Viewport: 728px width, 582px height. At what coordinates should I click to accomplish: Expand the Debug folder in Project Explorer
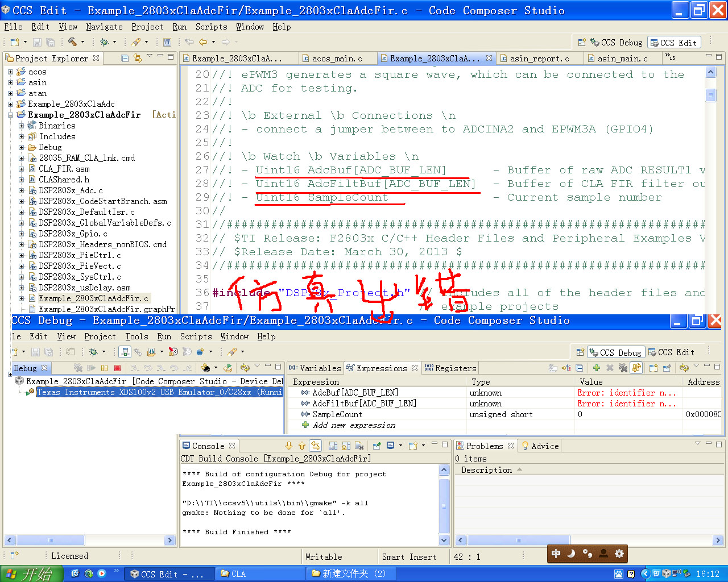pyautogui.click(x=21, y=147)
